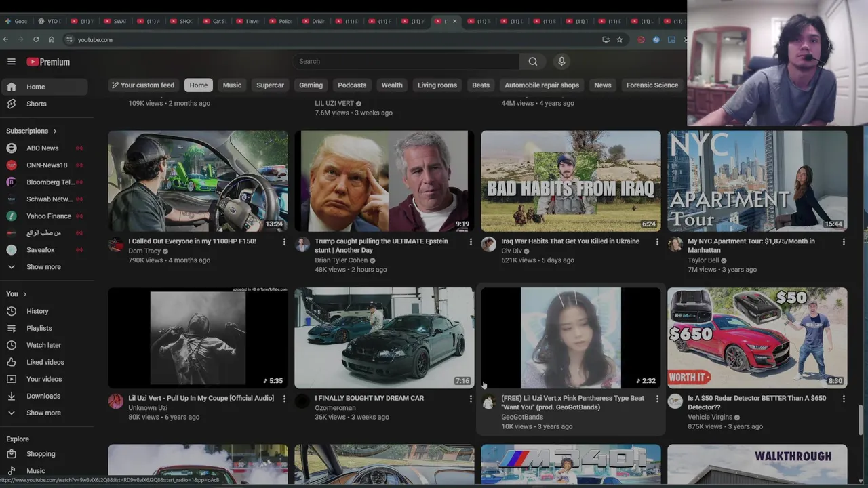Select the Supercar filter chip
Viewport: 868px width, 488px height.
point(270,85)
